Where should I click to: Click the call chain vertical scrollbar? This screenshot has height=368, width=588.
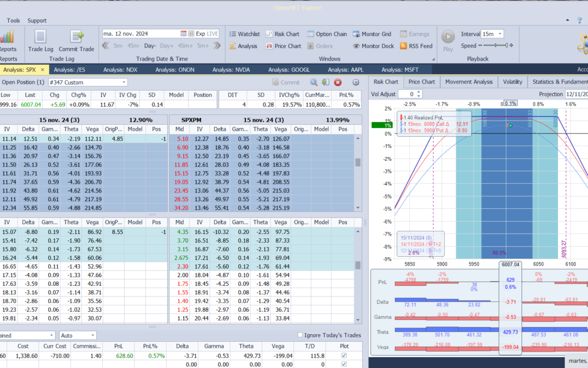pos(358,173)
